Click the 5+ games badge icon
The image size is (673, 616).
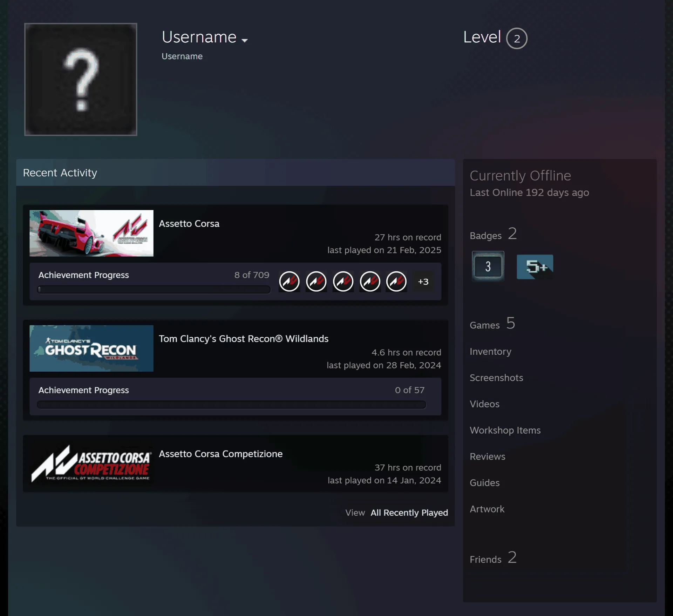tap(535, 267)
